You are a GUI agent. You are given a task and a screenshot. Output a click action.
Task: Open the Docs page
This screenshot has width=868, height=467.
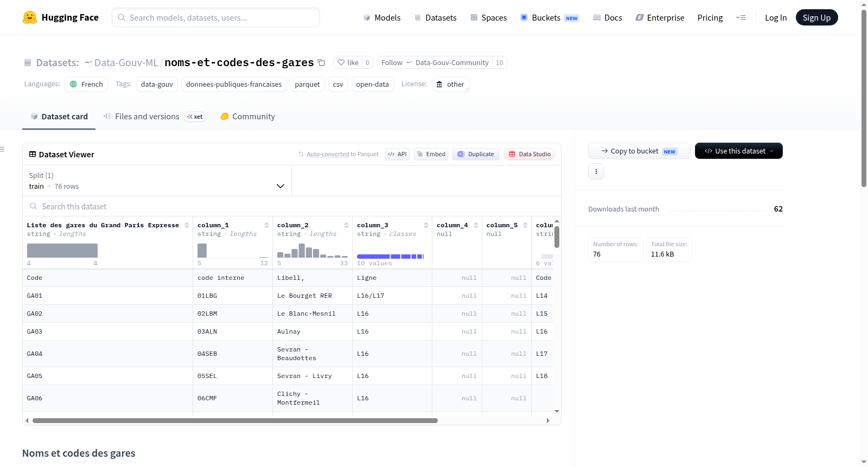[x=608, y=17]
